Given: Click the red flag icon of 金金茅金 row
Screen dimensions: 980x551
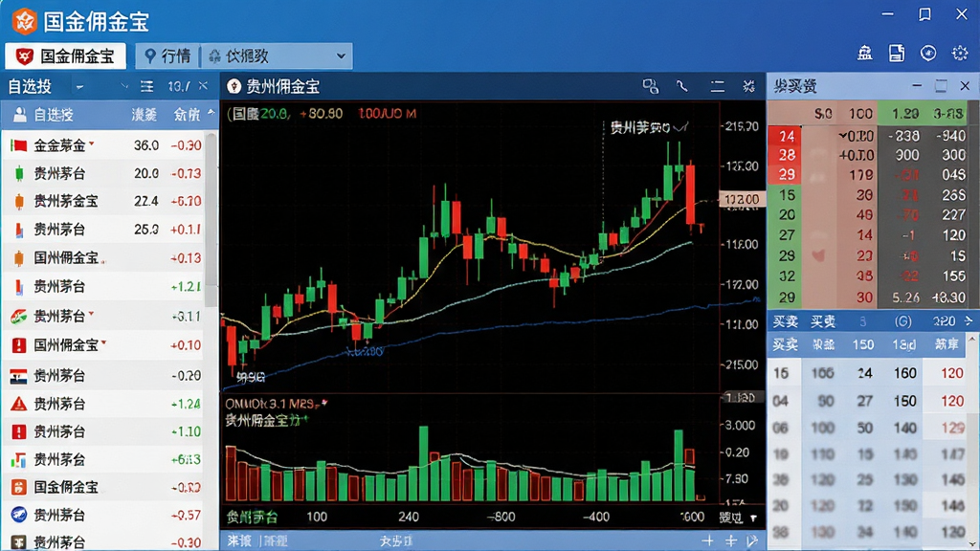Looking at the screenshot, I should [x=19, y=145].
